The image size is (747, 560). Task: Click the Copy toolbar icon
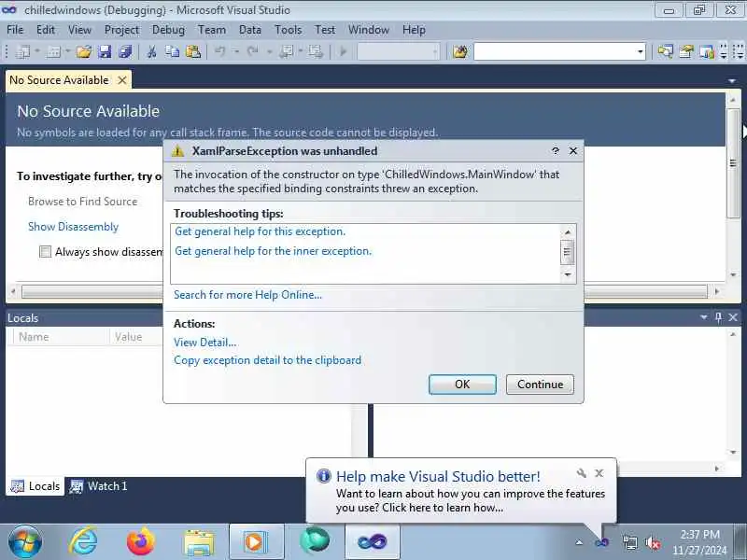(172, 51)
